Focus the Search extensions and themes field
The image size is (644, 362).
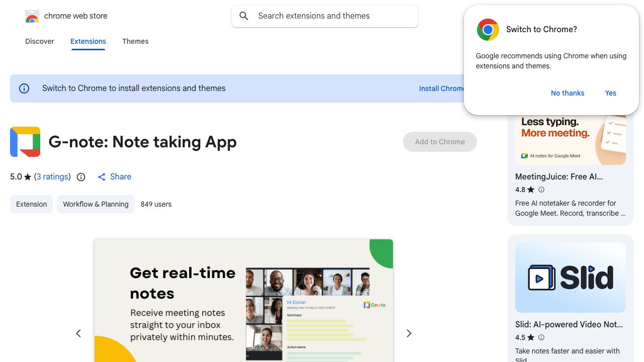[x=325, y=16]
